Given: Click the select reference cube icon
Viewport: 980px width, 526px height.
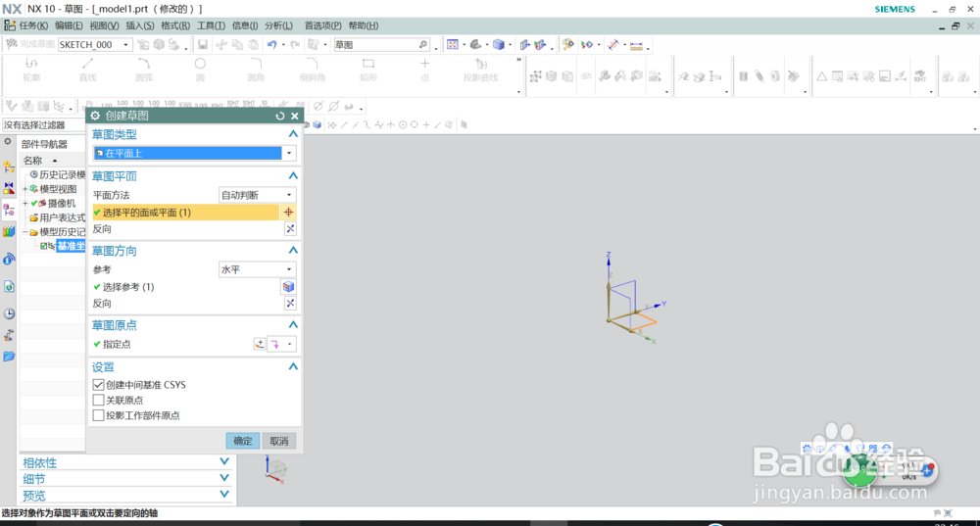Looking at the screenshot, I should click(x=288, y=287).
